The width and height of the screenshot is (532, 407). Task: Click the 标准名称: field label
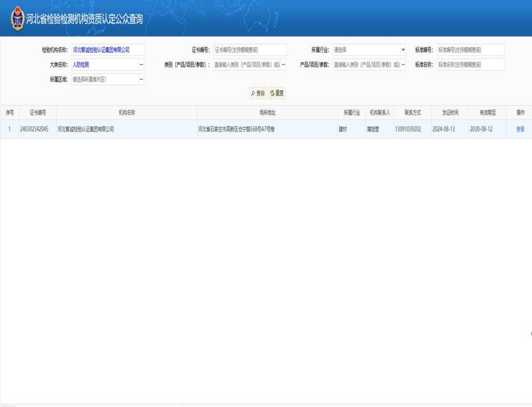424,65
